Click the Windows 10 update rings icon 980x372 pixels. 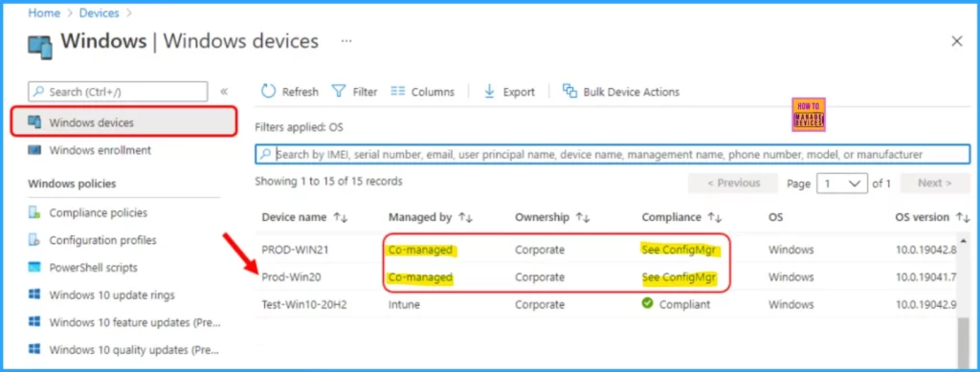pos(35,295)
